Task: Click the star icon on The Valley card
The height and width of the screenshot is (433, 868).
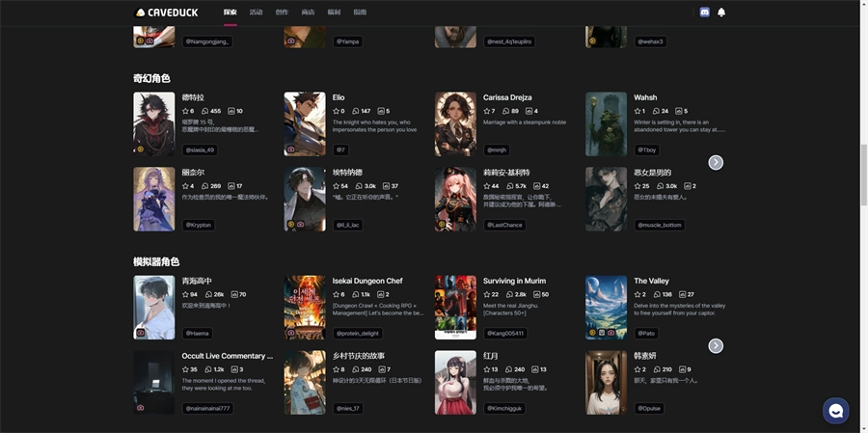Action: 637,294
